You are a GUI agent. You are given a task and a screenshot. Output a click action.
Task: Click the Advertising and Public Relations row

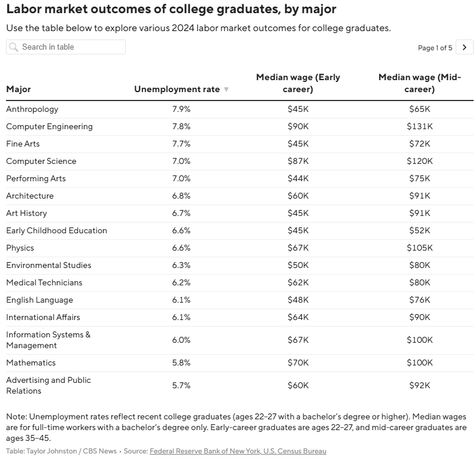coord(240,386)
